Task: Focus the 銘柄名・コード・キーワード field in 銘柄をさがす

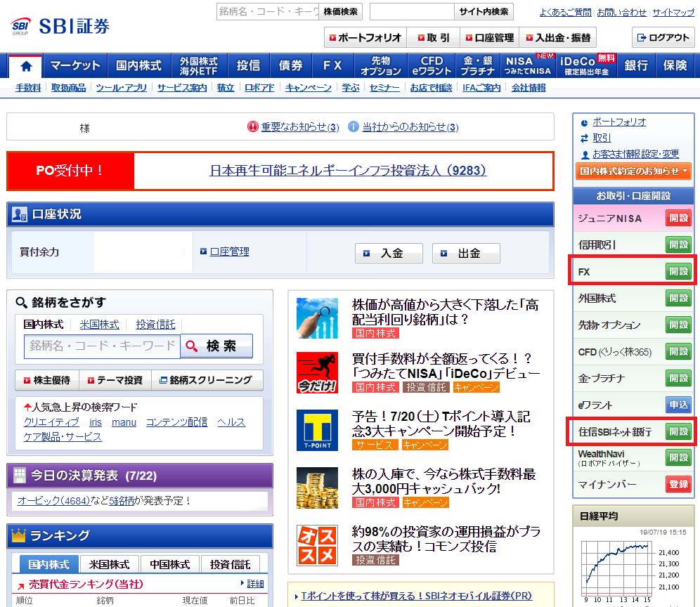Action: pyautogui.click(x=102, y=346)
